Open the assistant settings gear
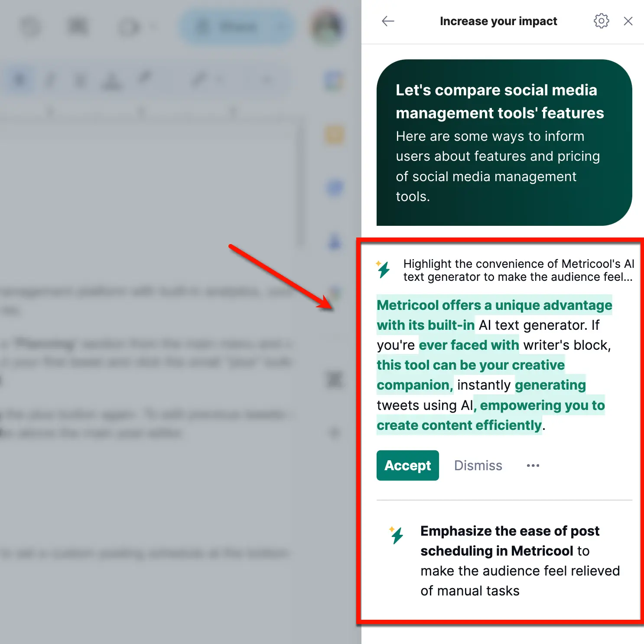This screenshot has height=644, width=644. [601, 21]
